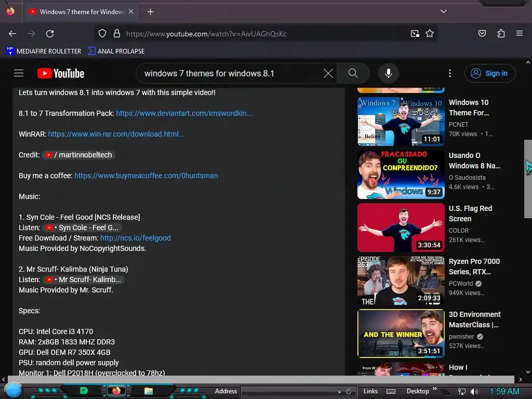The height and width of the screenshot is (399, 532).
Task: Click the PCWorld channel name
Action: tap(461, 283)
